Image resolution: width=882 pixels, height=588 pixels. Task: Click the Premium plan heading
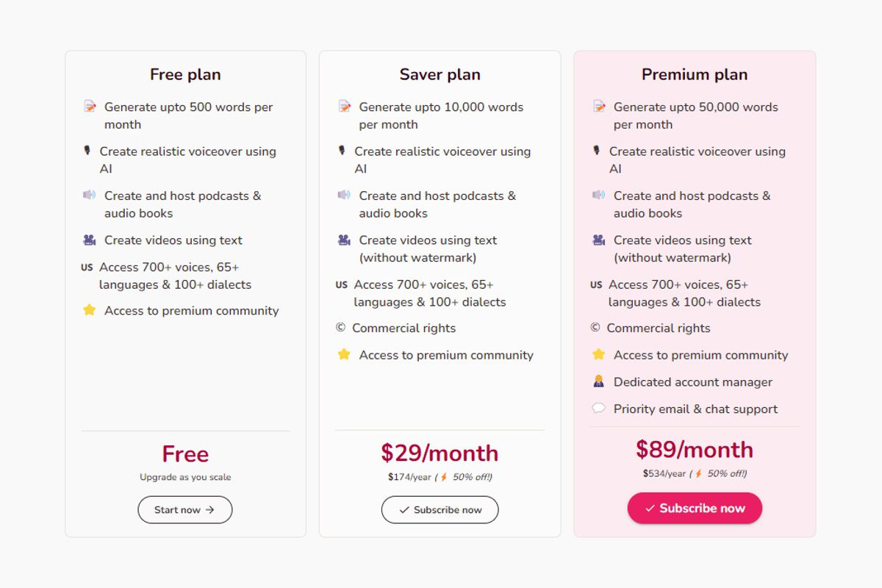695,74
